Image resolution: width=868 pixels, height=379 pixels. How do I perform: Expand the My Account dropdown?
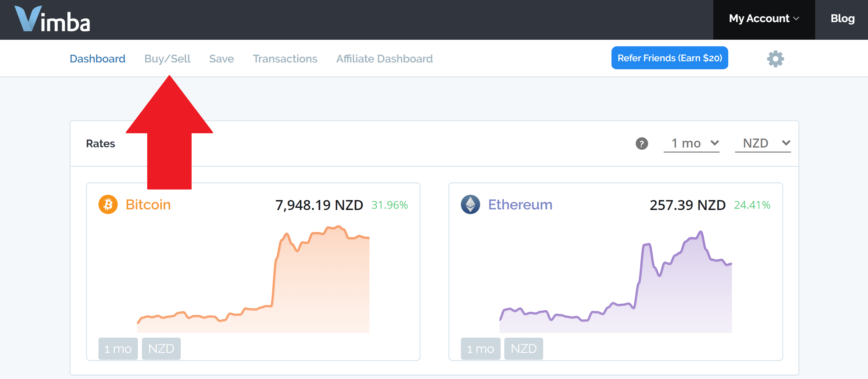(764, 19)
